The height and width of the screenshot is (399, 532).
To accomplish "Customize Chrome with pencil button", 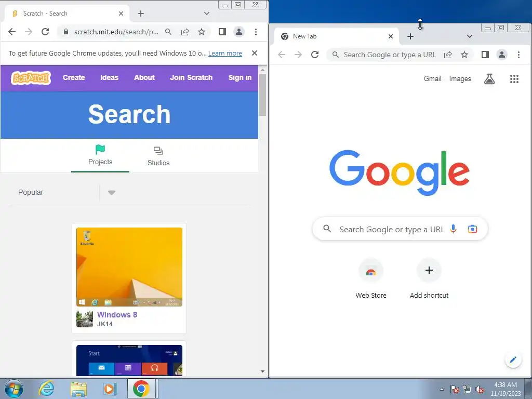I will pos(513,360).
